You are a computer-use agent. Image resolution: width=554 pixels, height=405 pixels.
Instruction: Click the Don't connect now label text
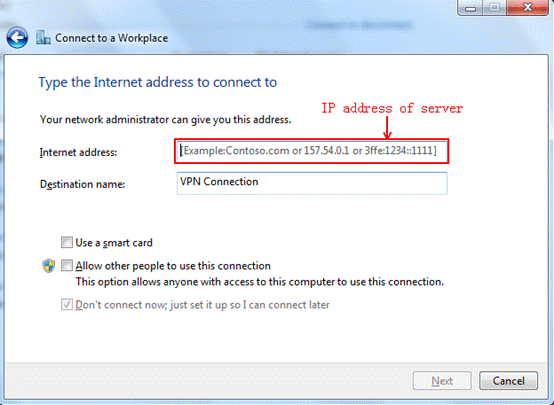(x=202, y=305)
